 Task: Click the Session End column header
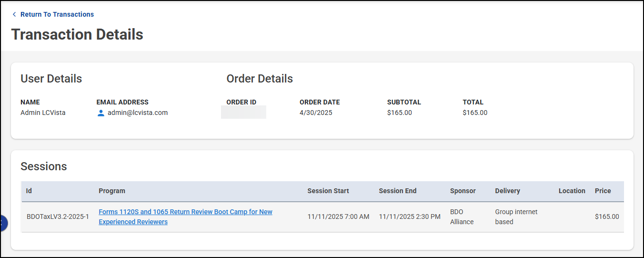coord(398,191)
